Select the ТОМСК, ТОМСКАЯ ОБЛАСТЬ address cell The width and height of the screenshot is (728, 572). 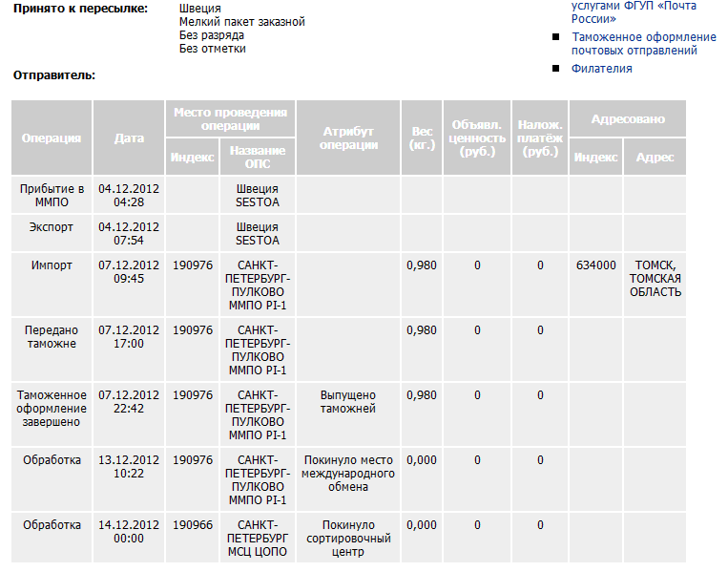click(655, 279)
